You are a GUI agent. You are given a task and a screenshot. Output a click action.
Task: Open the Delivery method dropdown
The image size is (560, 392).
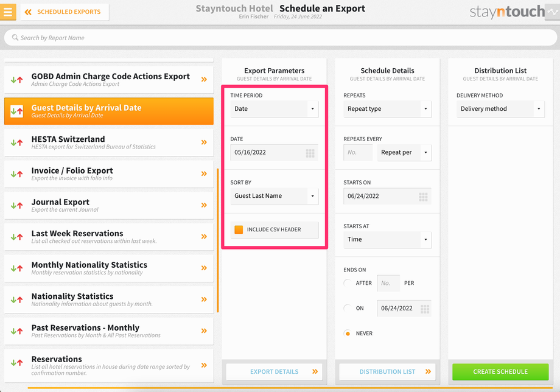[x=500, y=109]
